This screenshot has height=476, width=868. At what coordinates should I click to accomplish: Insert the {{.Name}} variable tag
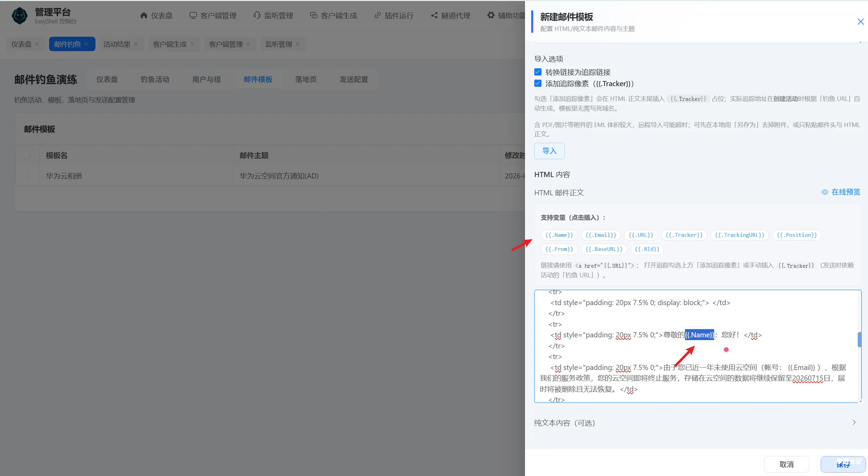[x=559, y=235]
